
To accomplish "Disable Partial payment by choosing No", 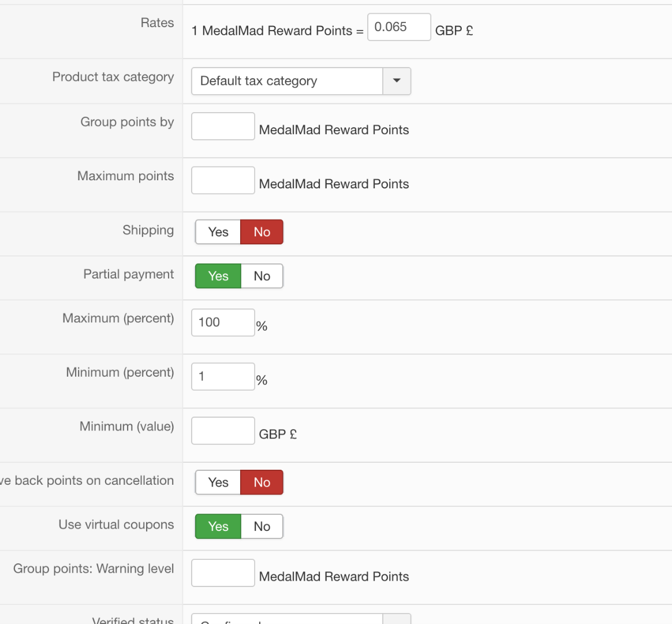I will [262, 276].
